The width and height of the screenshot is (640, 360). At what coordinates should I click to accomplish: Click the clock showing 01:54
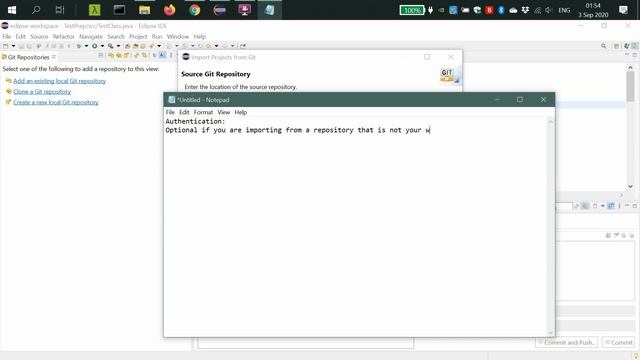pyautogui.click(x=593, y=6)
